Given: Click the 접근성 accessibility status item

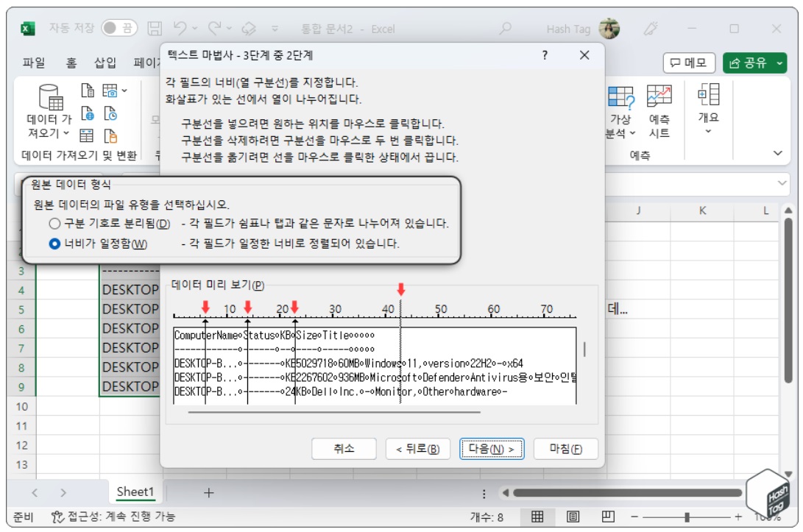Looking at the screenshot, I should [x=113, y=517].
